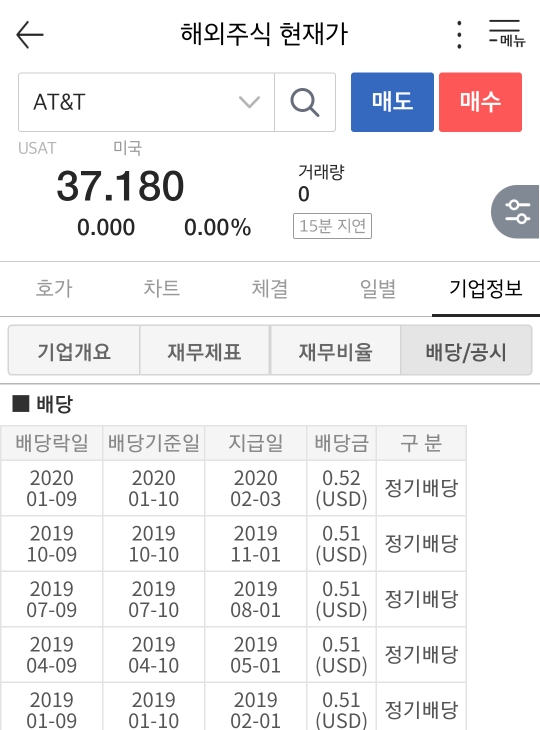The height and width of the screenshot is (730, 540).
Task: Click the 0.000 price change value
Action: (106, 228)
